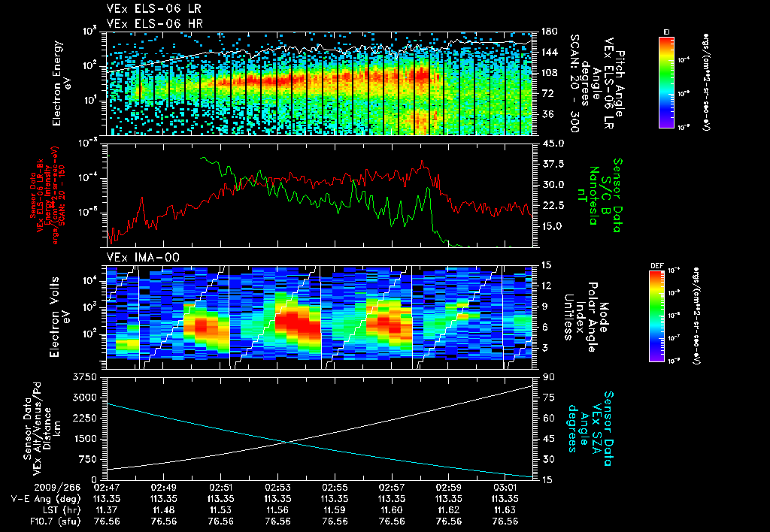Click the 2250 km distance tick
The image size is (770, 532).
[84, 418]
